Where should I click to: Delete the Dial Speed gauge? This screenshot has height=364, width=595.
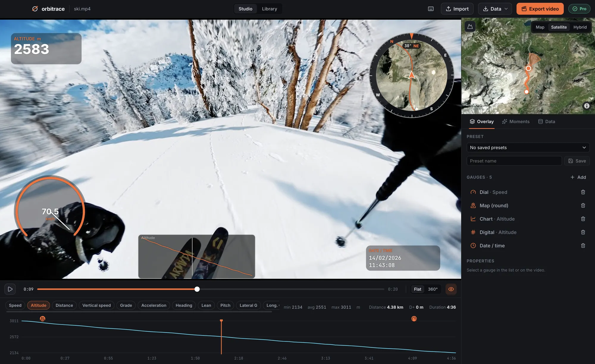coord(583,192)
